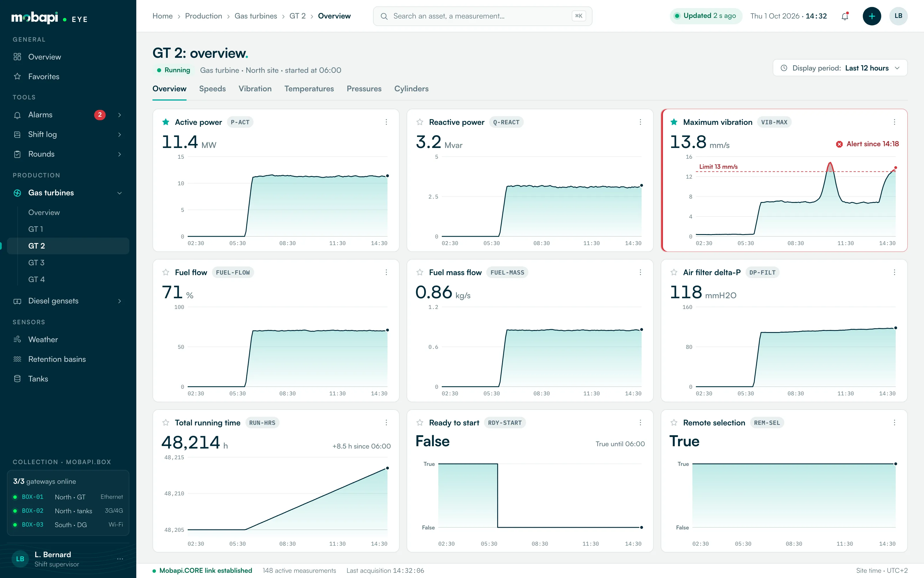Open Favorites in the sidebar
This screenshot has width=924, height=578.
68,77
